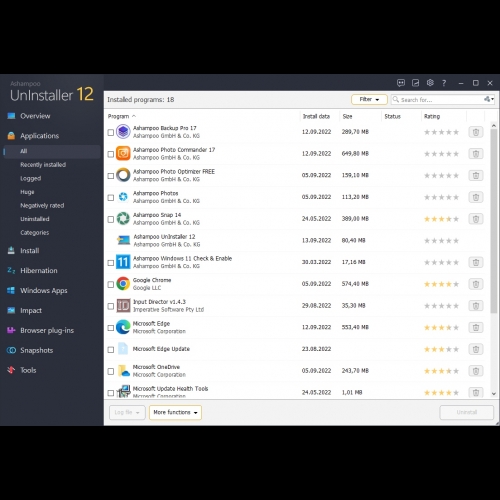Open the Snapshots section

(x=36, y=350)
